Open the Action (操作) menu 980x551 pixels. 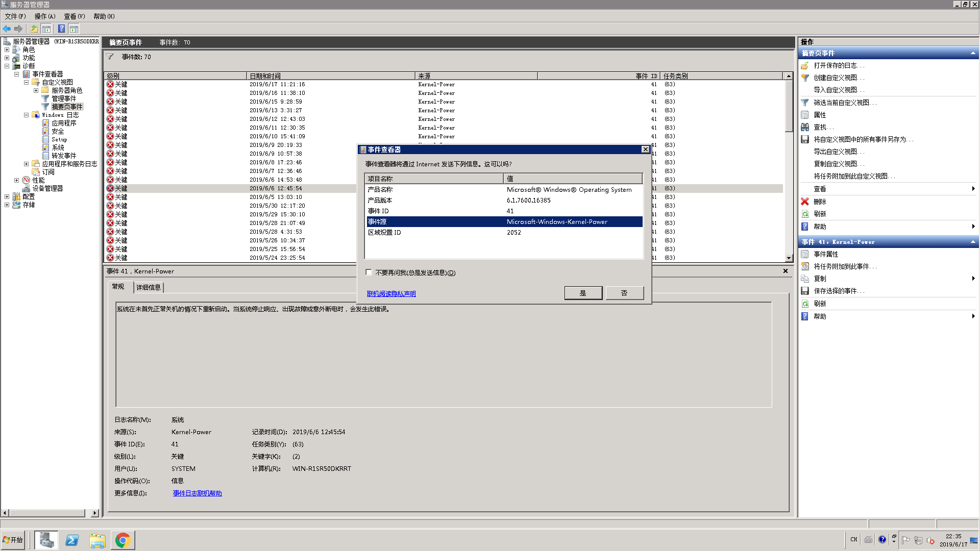point(45,16)
